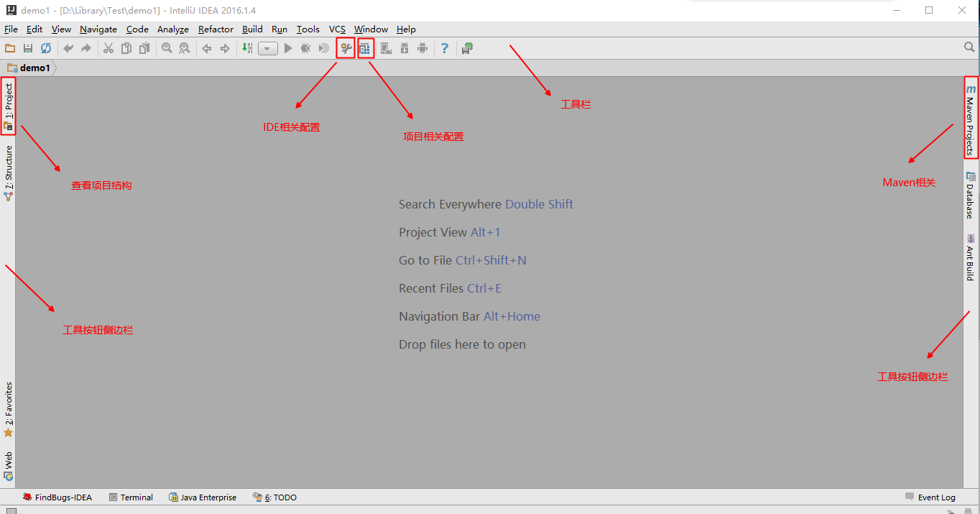Screen dimensions: 980x514
Task: Toggle the Web tool window
Action: coord(8,466)
